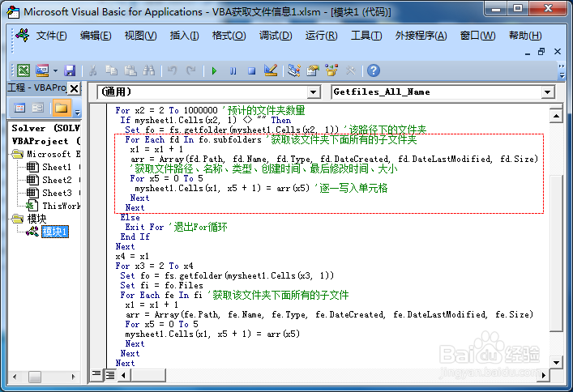Click project pane scrollbar right arrow

coord(74,377)
